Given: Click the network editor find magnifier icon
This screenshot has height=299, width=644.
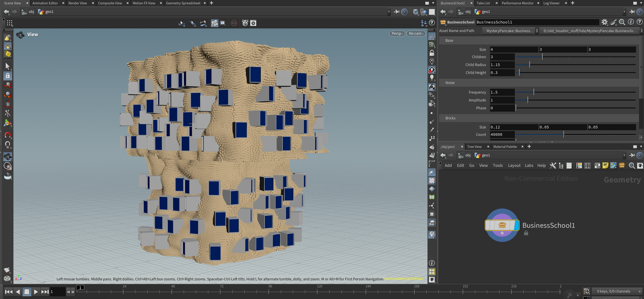Looking at the screenshot, I should click(632, 166).
